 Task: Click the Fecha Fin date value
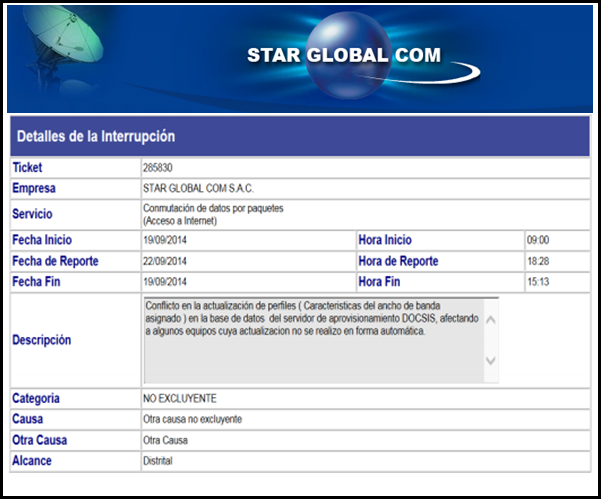pyautogui.click(x=165, y=282)
